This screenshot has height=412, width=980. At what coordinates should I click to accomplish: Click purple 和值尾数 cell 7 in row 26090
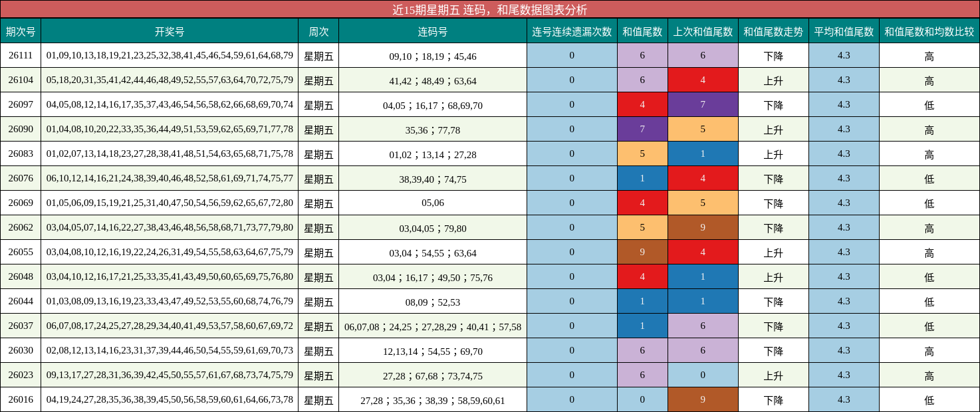point(642,130)
